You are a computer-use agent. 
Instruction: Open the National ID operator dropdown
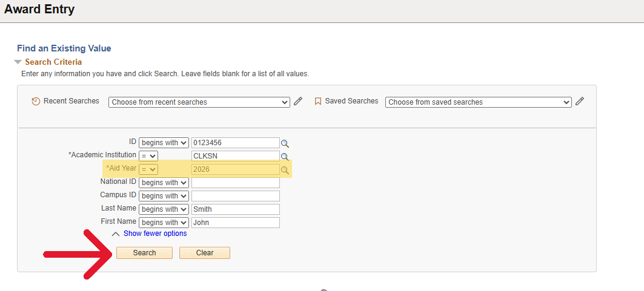[163, 183]
